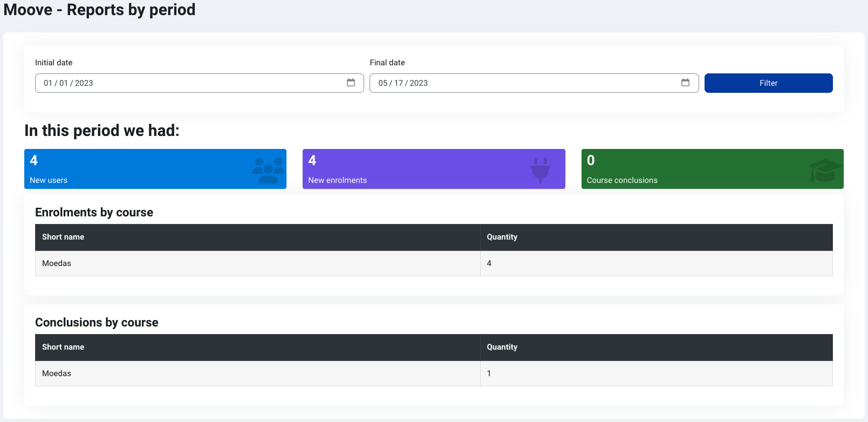Open the Initial date calendar picker icon
Image resolution: width=868 pixels, height=422 pixels.
click(x=351, y=83)
